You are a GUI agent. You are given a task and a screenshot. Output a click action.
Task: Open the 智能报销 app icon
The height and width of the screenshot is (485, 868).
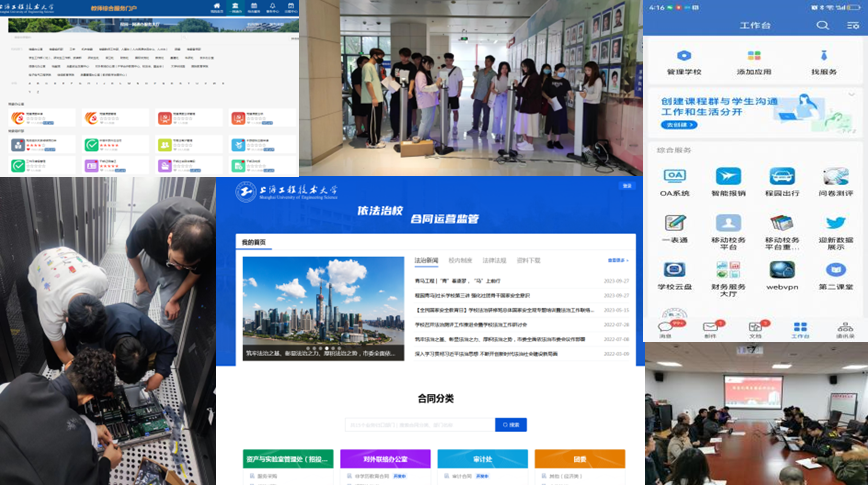click(728, 177)
